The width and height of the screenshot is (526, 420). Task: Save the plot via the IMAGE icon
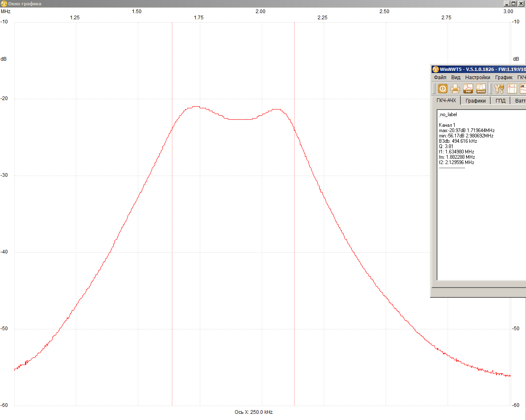[481, 89]
